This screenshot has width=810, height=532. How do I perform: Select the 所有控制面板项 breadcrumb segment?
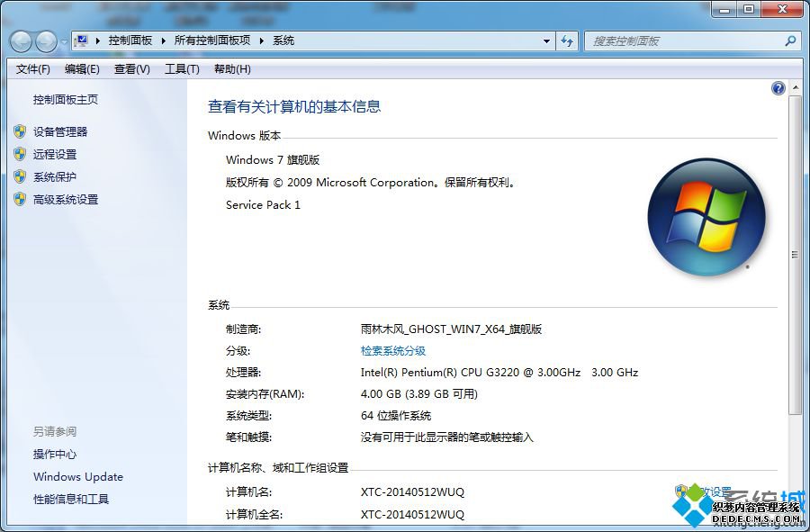(212, 41)
